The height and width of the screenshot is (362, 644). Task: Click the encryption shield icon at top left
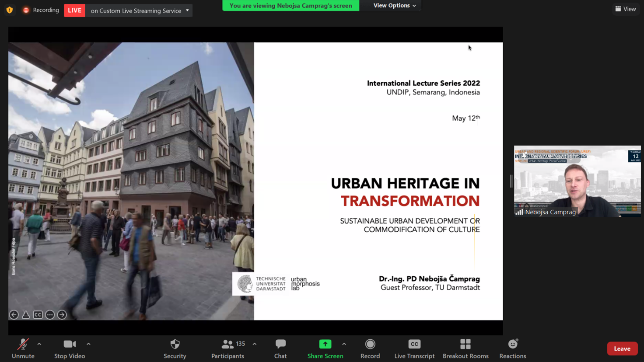10,10
